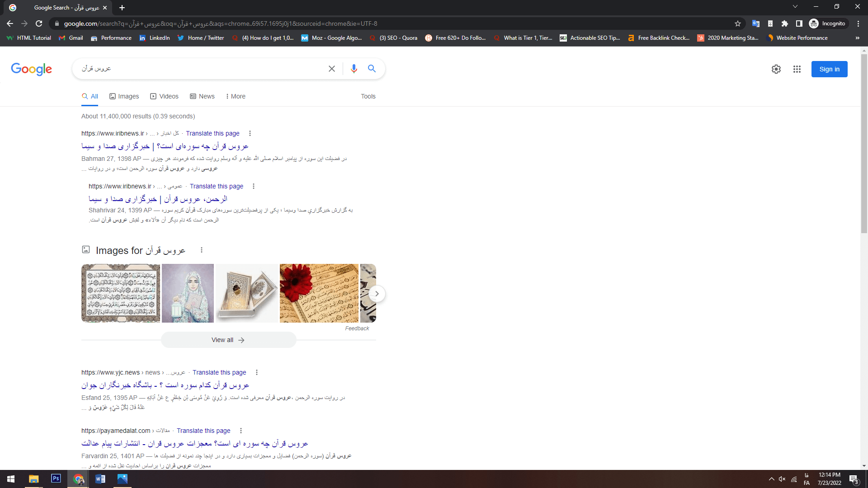This screenshot has width=868, height=488.
Task: Open the Google apps grid
Action: [797, 69]
